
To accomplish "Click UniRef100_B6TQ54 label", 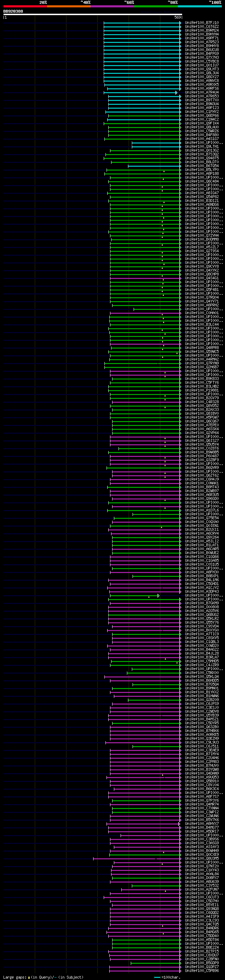I will (202, 166).
